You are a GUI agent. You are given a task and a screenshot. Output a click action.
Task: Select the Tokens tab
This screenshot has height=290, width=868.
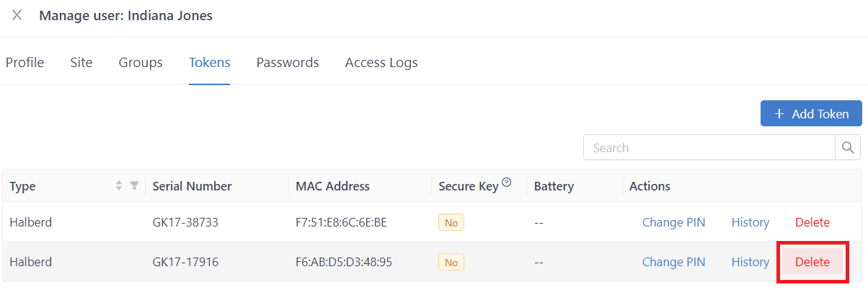(210, 63)
